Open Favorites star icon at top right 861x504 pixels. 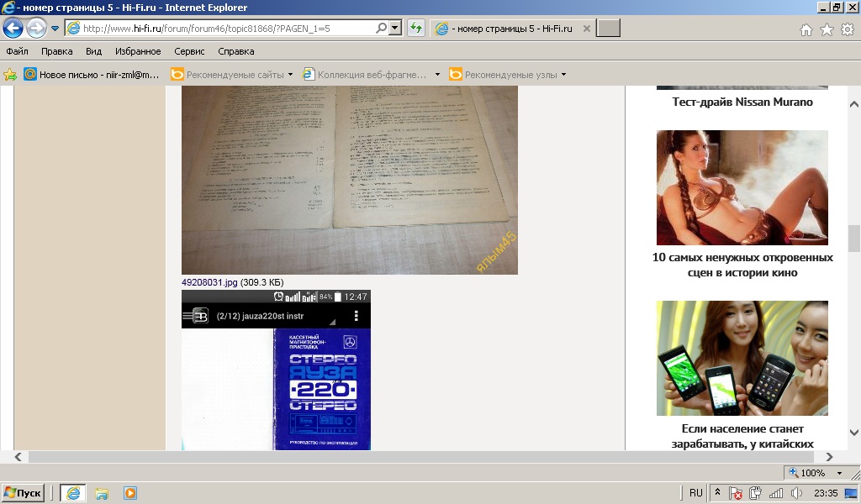click(827, 29)
